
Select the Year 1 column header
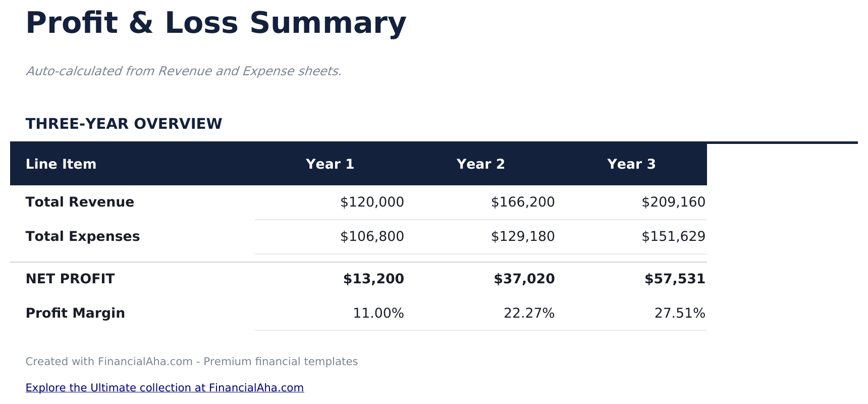tap(330, 164)
